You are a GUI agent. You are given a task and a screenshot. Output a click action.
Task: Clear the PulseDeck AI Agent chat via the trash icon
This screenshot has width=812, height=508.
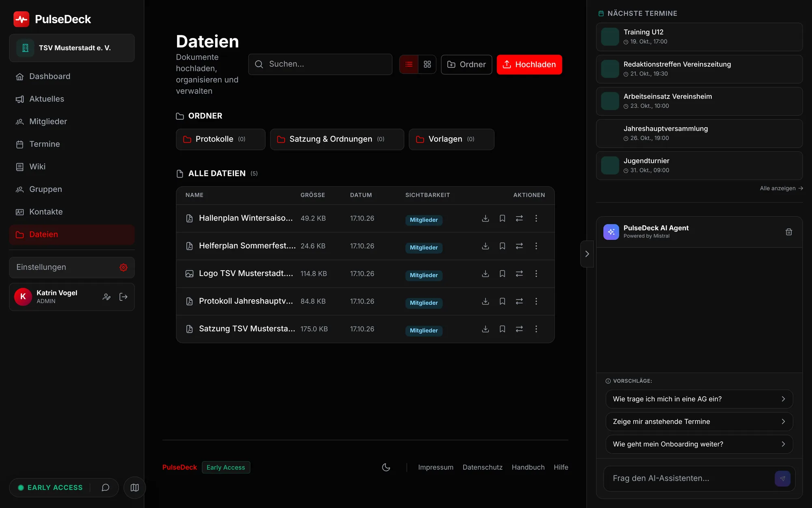pyautogui.click(x=788, y=232)
